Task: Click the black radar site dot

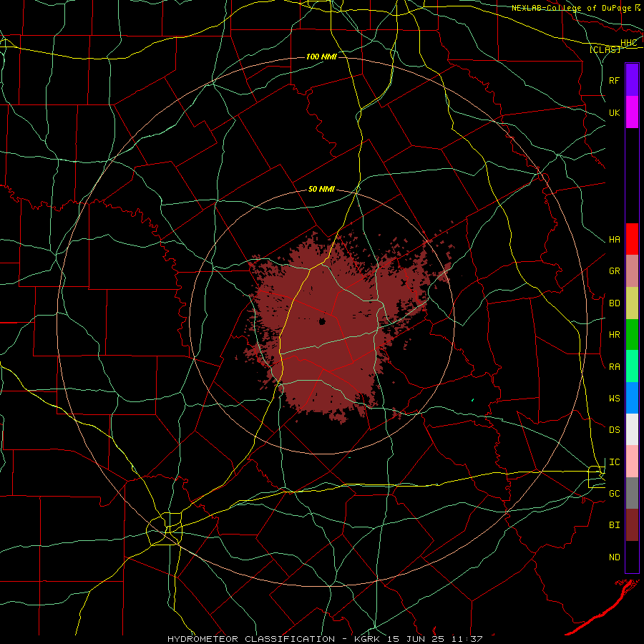Action: pyautogui.click(x=322, y=321)
